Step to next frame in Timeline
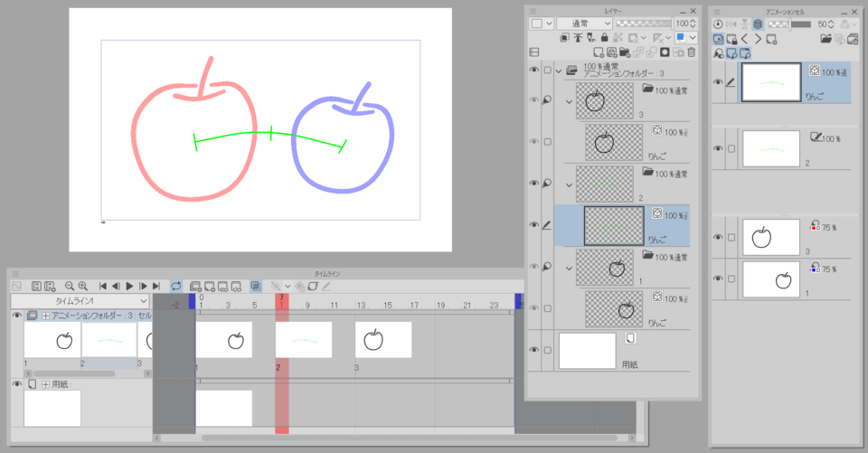The width and height of the screenshot is (868, 453). pos(143,287)
